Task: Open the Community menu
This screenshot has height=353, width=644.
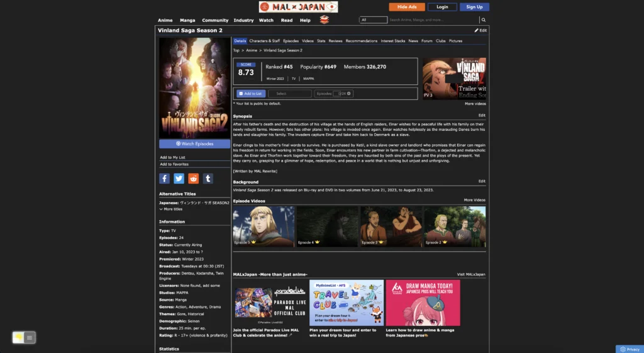Action: (x=215, y=20)
